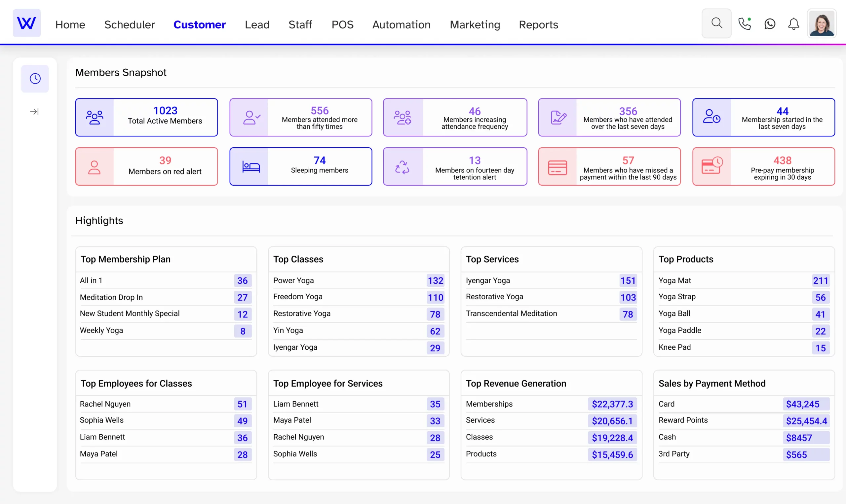Open notifications bell icon
846x504 pixels.
click(x=793, y=24)
